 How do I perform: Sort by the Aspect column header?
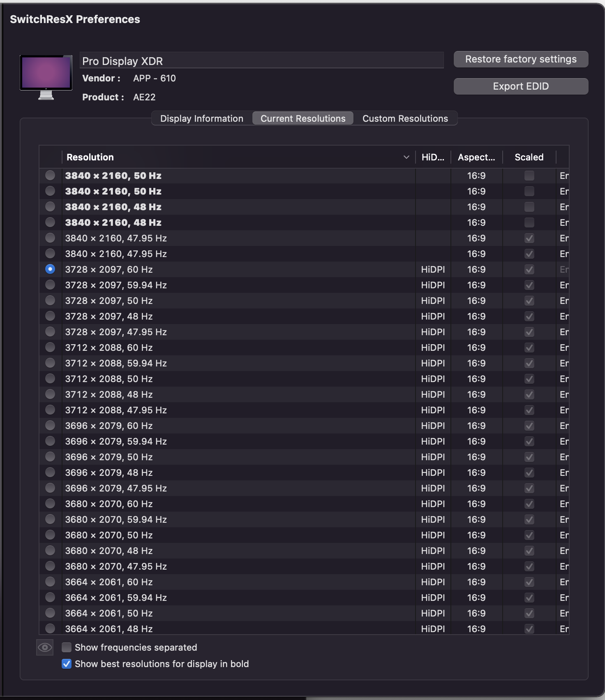tap(477, 157)
